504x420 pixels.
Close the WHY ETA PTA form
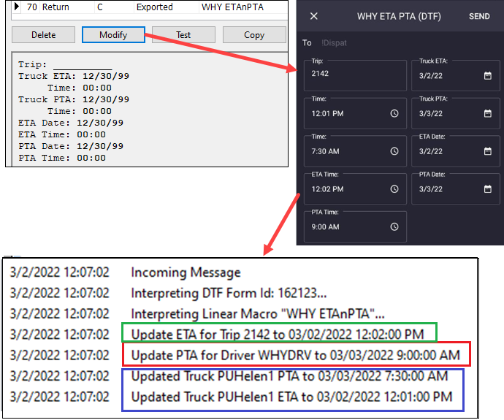pyautogui.click(x=313, y=16)
